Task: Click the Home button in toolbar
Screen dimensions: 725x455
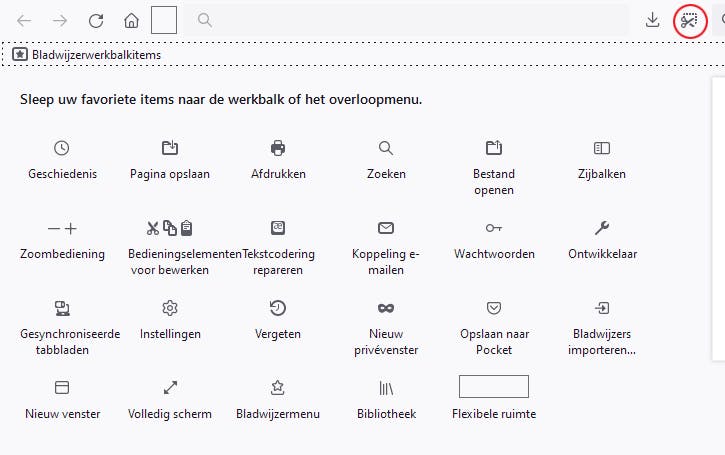Action: pyautogui.click(x=131, y=20)
